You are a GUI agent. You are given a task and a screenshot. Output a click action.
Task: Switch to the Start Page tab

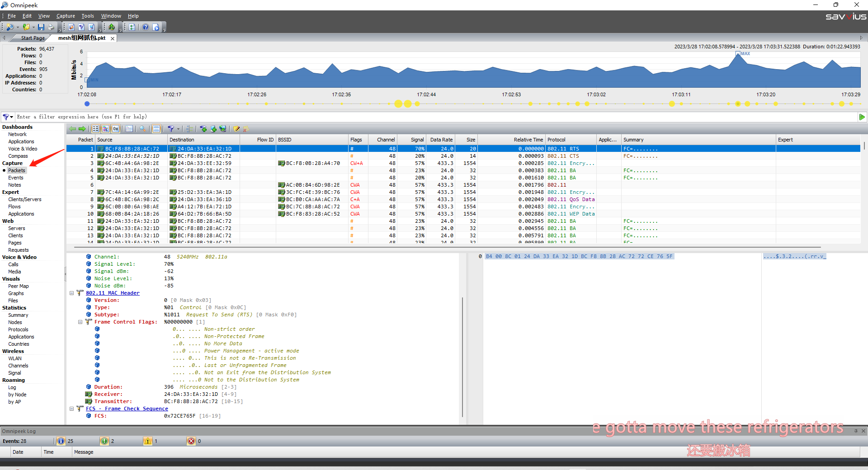[x=33, y=38]
